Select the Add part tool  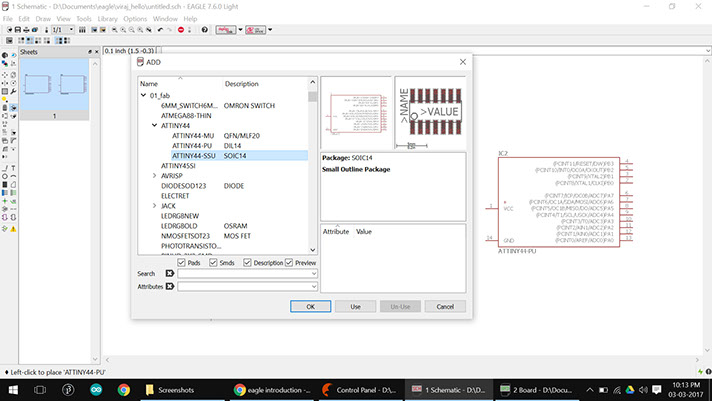(x=13, y=108)
